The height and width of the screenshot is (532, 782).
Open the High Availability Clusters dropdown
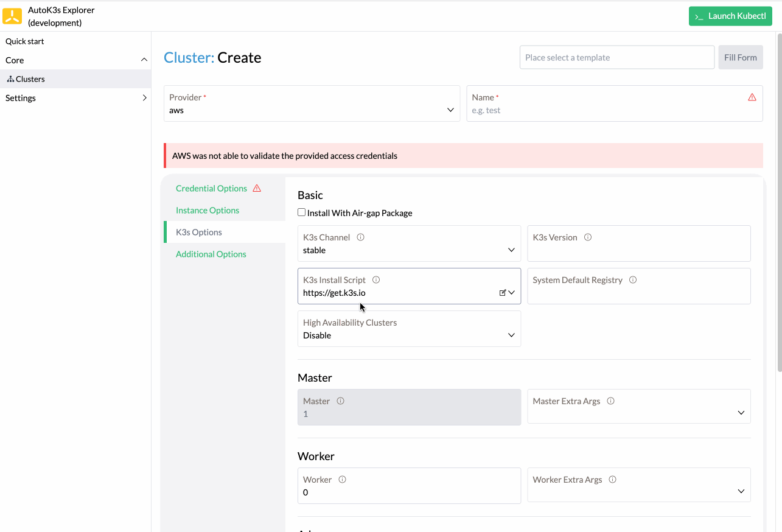click(511, 335)
